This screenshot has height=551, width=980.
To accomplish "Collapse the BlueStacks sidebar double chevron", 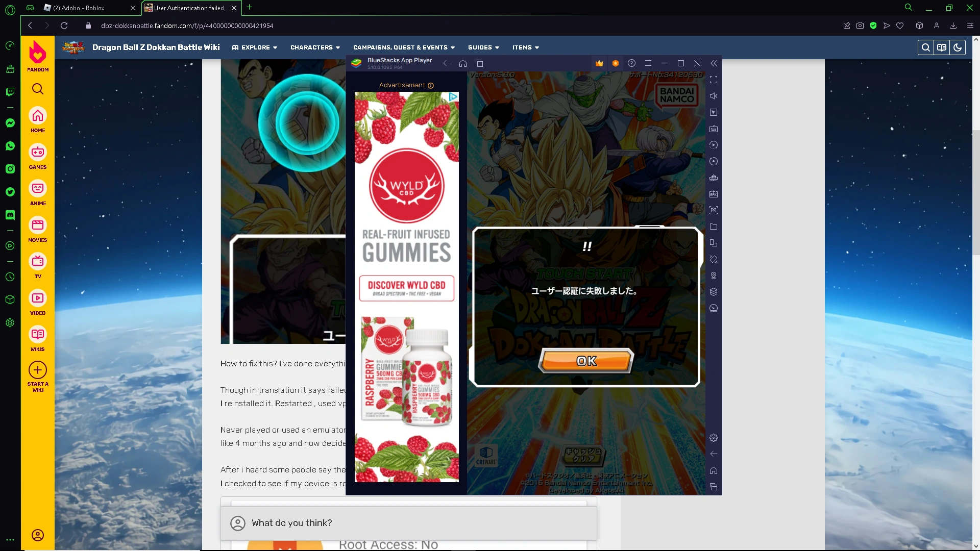I will 714,63.
